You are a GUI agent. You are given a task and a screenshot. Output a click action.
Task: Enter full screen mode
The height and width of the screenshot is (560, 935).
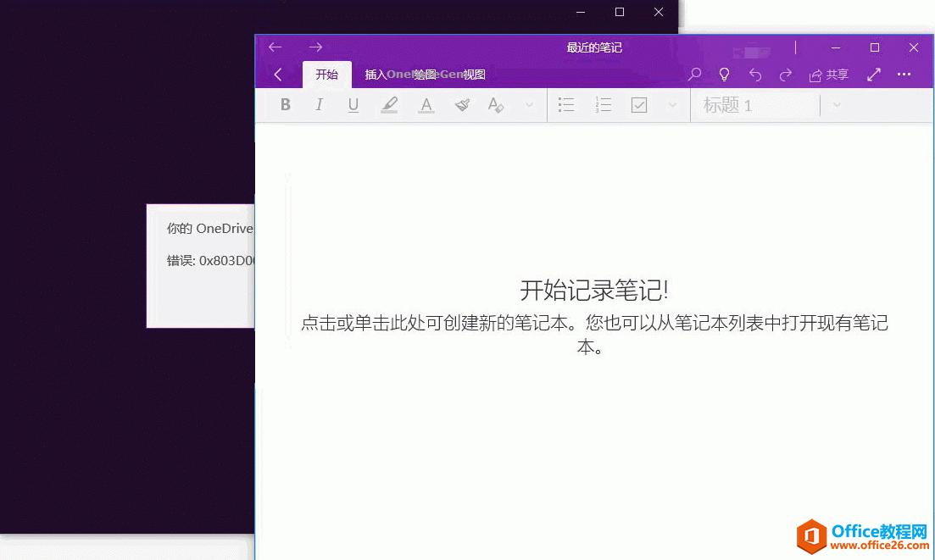[873, 75]
